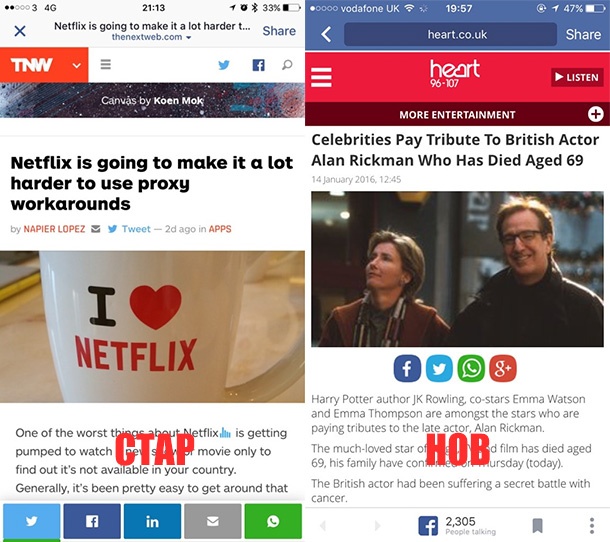Close the Netflix article with X
Screen dimensions: 610x542
[x=20, y=31]
